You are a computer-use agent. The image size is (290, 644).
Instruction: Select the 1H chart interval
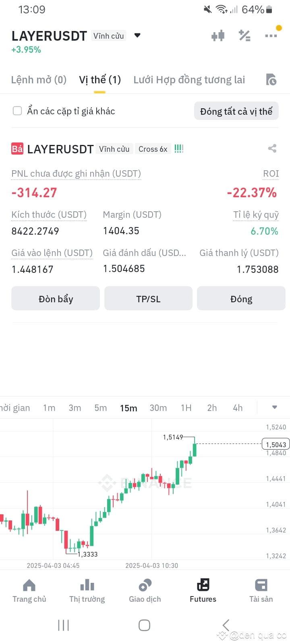[186, 408]
